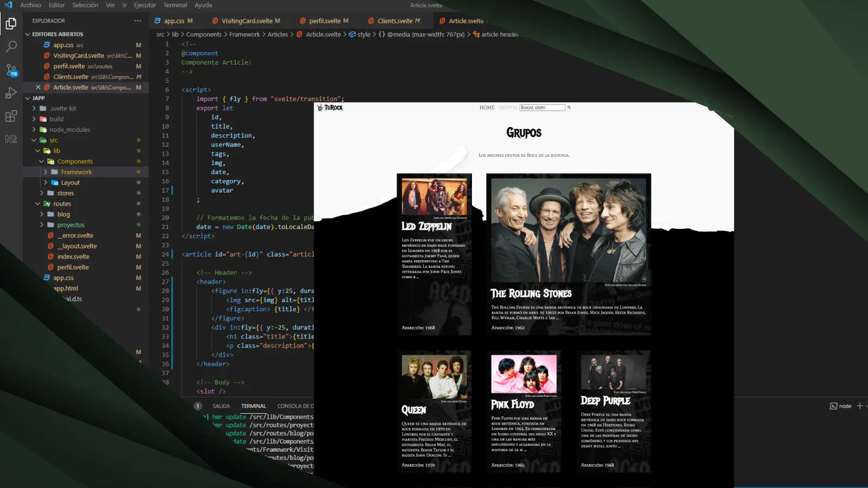This screenshot has width=868, height=488.
Task: Click the Svelte icon on the Article.svelte tab
Action: click(443, 21)
